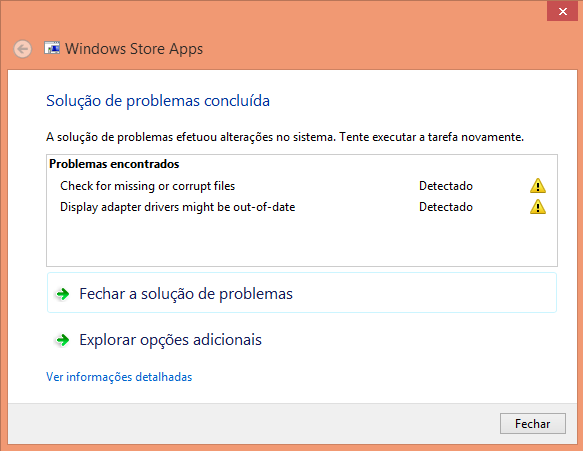This screenshot has height=451, width=583.
Task: Click the Windows Store Apps troubleshooter icon
Action: [52, 48]
